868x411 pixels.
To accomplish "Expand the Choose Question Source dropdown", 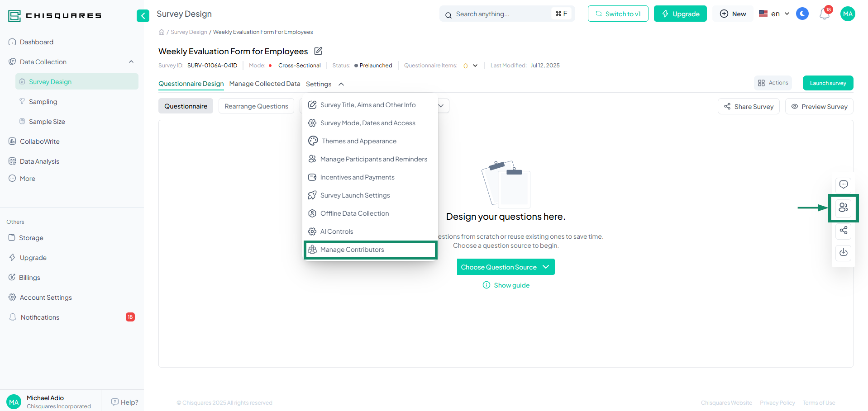I will click(x=506, y=267).
